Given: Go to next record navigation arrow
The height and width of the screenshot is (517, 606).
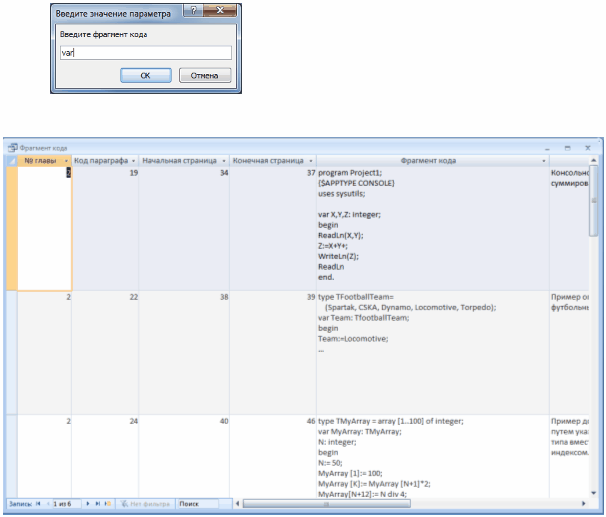Looking at the screenshot, I should (x=88, y=506).
